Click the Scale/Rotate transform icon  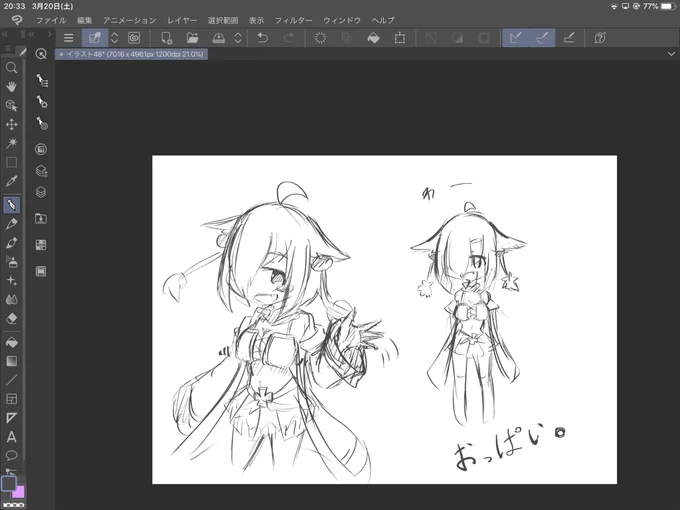coord(400,38)
